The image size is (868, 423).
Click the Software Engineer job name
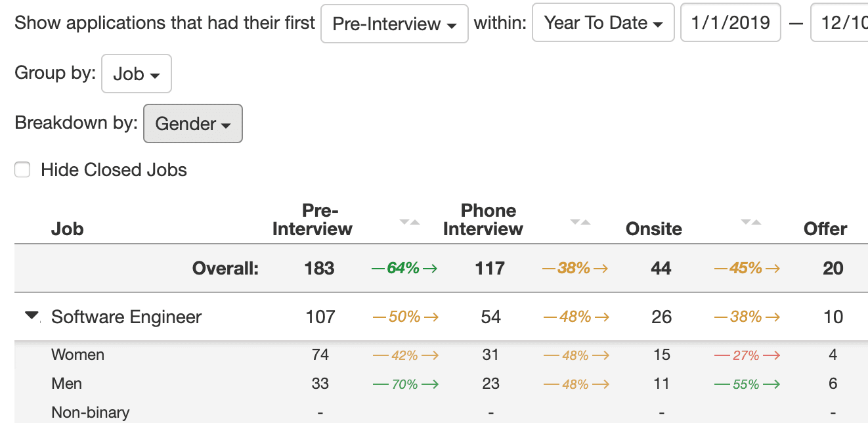(x=126, y=317)
